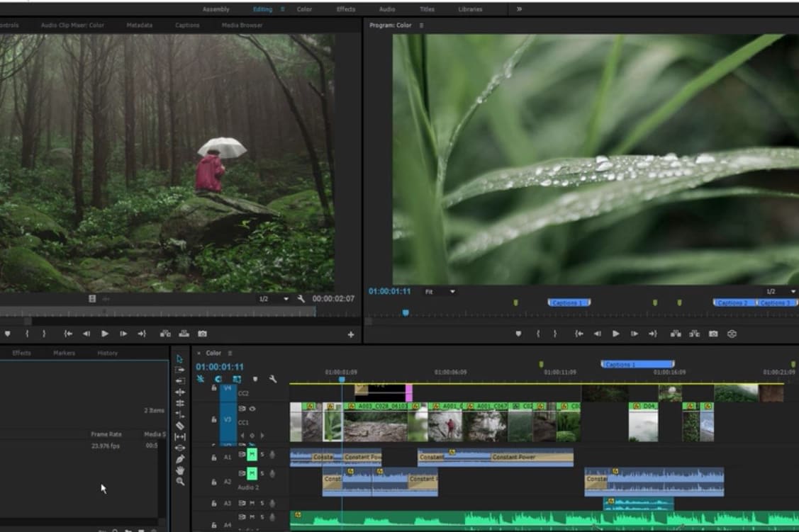The image size is (799, 532).
Task: Select the A003_C028 clip on track V3
Action: tap(376, 426)
